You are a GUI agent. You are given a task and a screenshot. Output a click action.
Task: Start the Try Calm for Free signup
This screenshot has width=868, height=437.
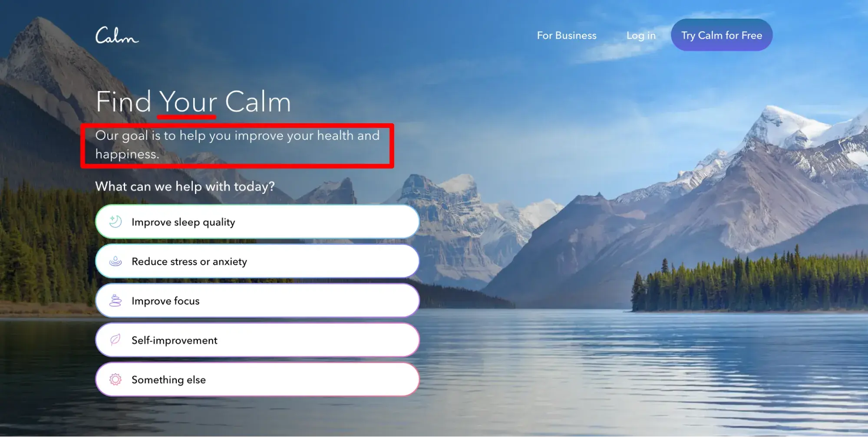click(x=722, y=35)
